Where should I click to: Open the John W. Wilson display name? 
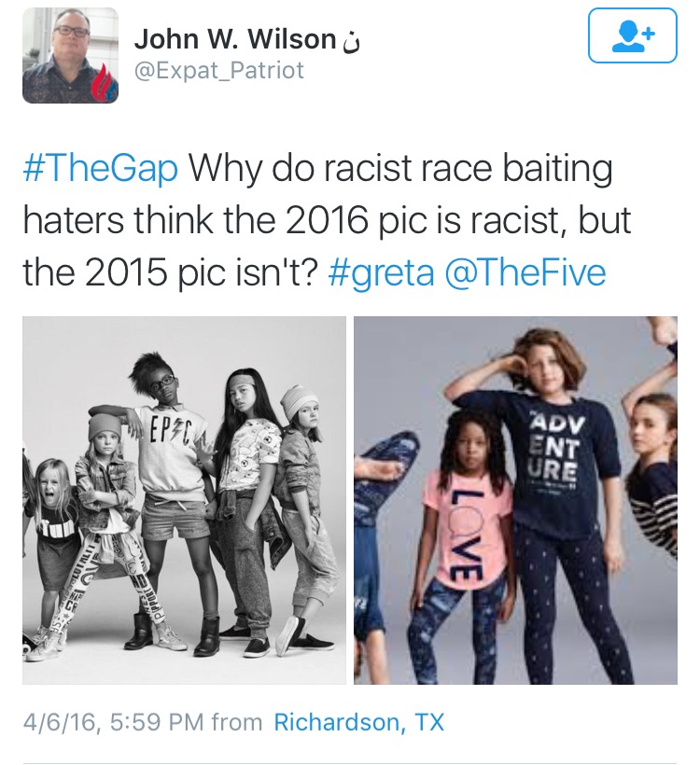click(235, 39)
